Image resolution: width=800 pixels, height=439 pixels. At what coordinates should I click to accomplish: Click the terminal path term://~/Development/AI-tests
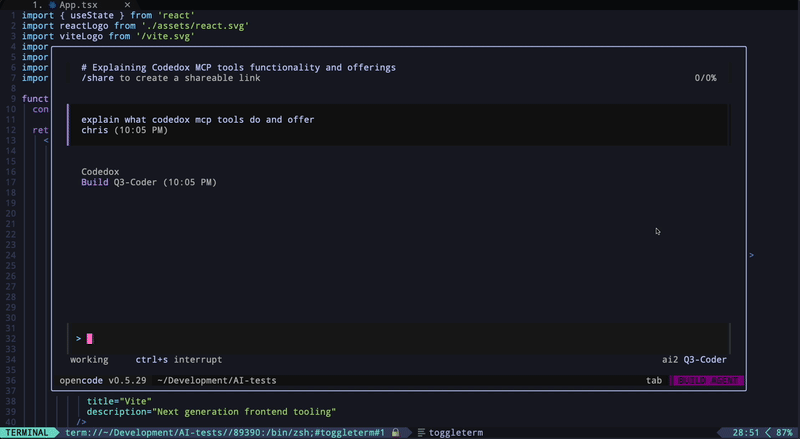tap(224, 432)
